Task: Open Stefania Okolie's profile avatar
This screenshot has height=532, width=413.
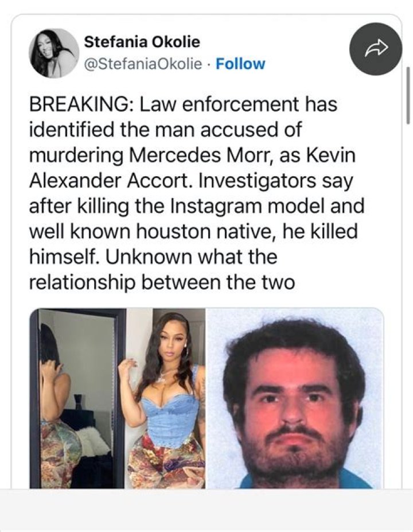Action: coord(54,53)
